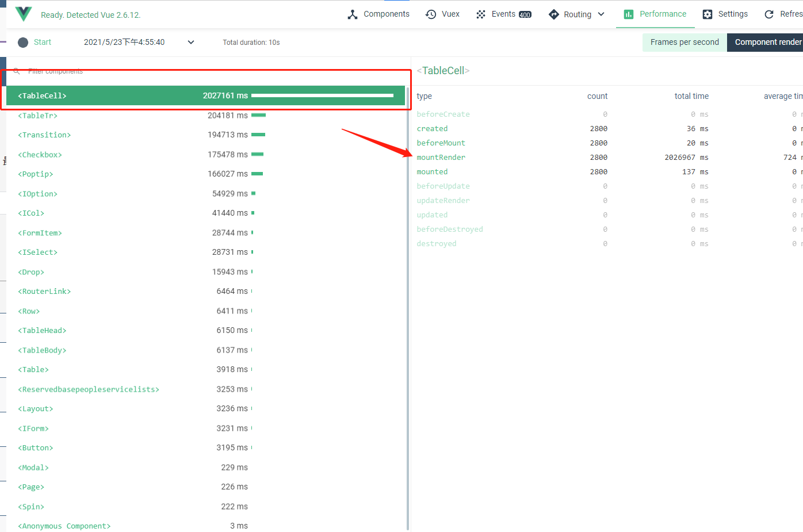Click the total time column header

(x=691, y=96)
